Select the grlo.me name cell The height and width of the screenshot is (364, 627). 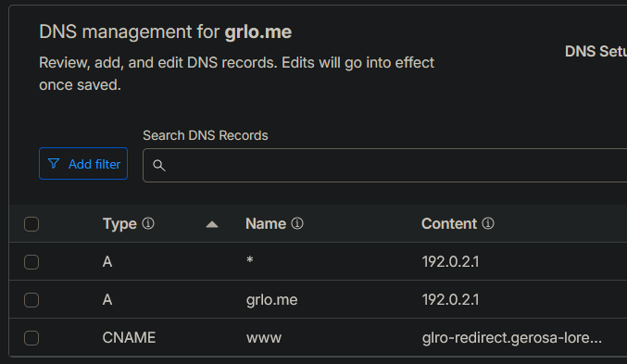[x=272, y=300]
